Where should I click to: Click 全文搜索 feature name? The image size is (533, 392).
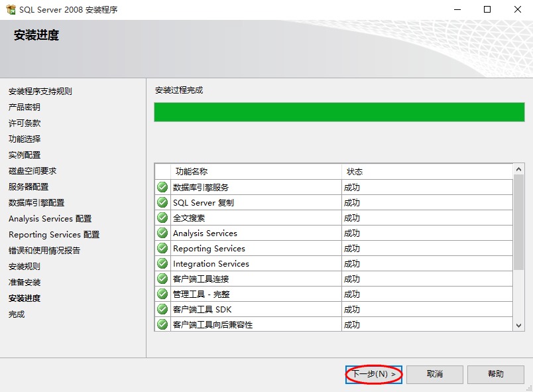[x=189, y=218]
